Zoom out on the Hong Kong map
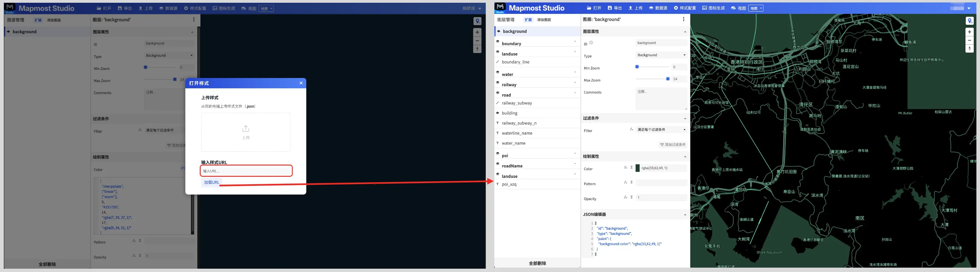This screenshot has height=272, width=980. point(970,40)
